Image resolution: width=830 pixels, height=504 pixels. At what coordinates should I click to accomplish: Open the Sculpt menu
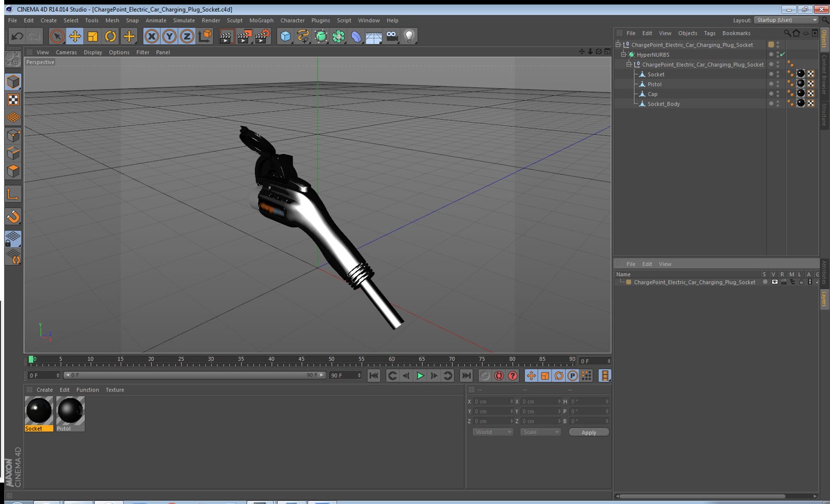234,21
